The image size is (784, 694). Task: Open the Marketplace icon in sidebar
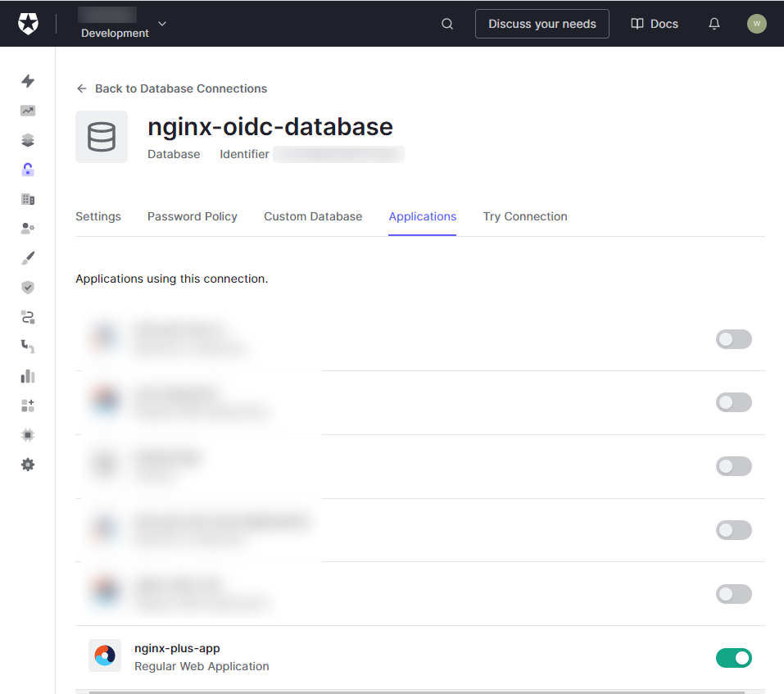tap(27, 406)
